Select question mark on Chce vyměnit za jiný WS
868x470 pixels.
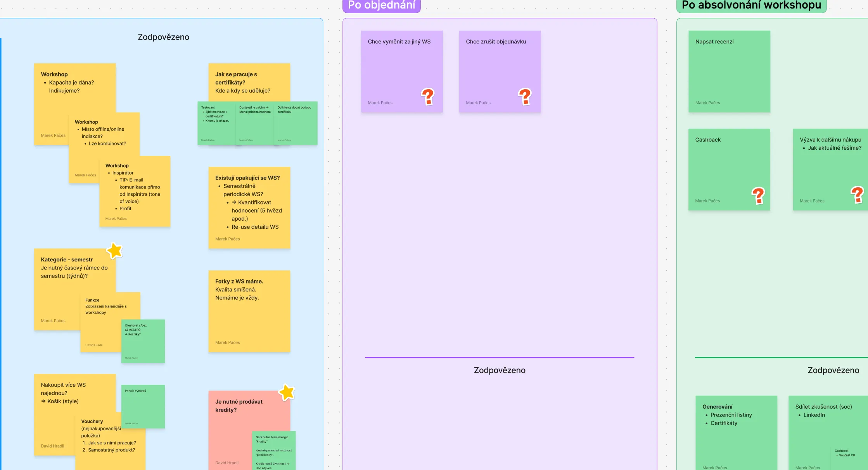428,97
